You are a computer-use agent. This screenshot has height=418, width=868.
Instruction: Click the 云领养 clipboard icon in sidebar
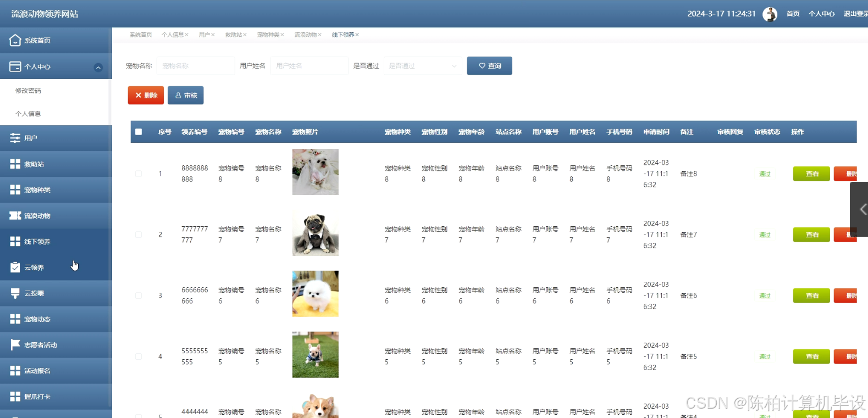pyautogui.click(x=15, y=267)
